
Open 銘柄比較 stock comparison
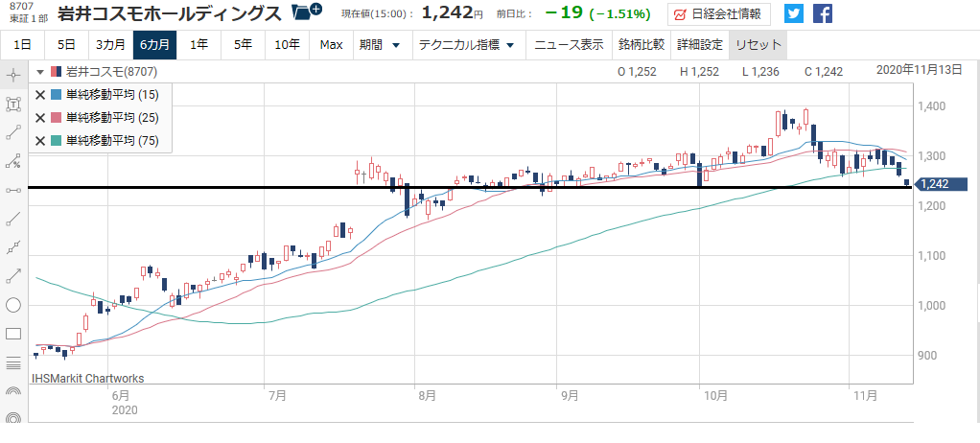pyautogui.click(x=642, y=45)
